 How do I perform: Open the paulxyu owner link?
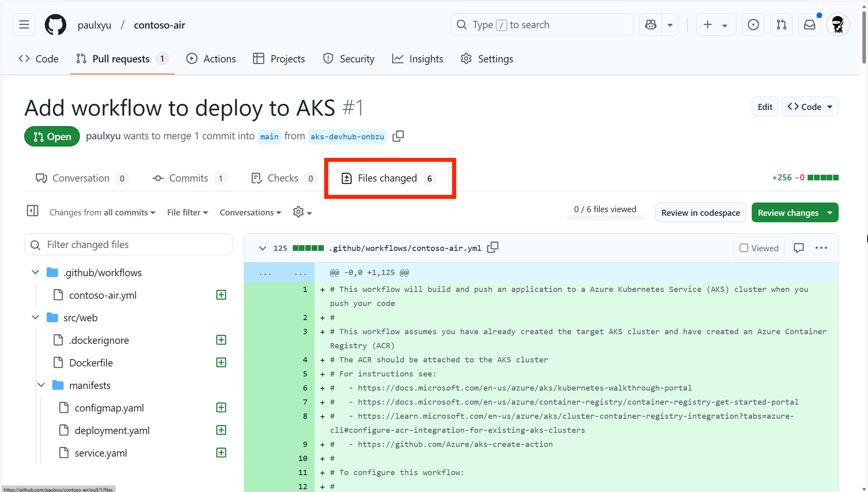pos(95,25)
